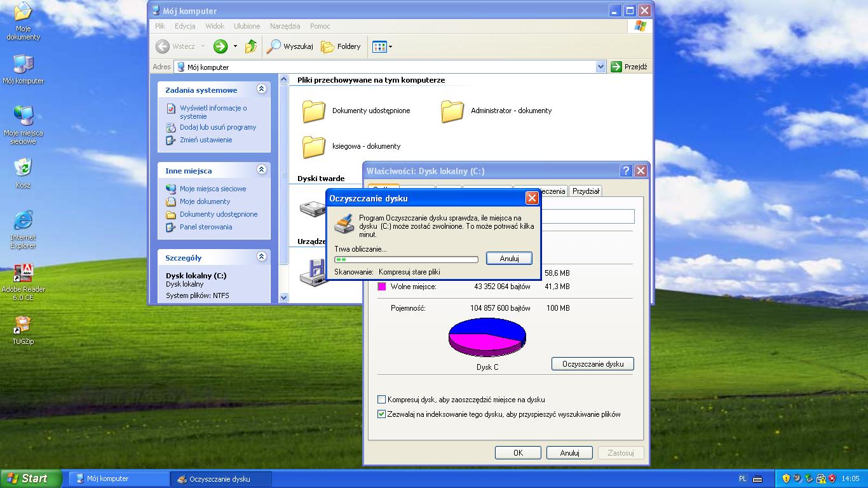Click the disk cleanup broom icon
This screenshot has width=868, height=488.
[x=344, y=225]
